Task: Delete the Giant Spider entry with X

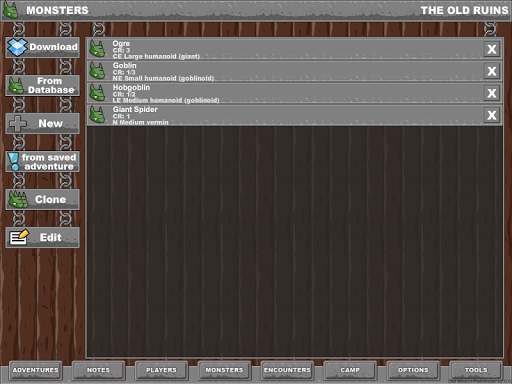Action: coord(492,115)
